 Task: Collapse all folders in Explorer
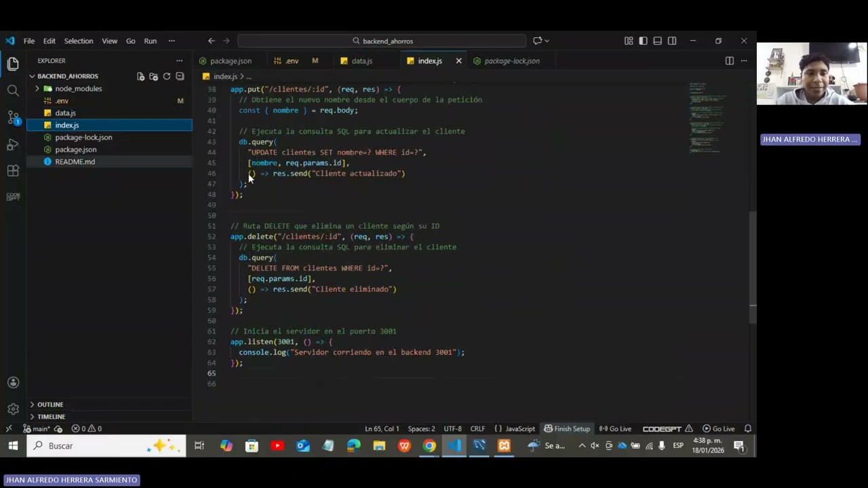(x=180, y=77)
